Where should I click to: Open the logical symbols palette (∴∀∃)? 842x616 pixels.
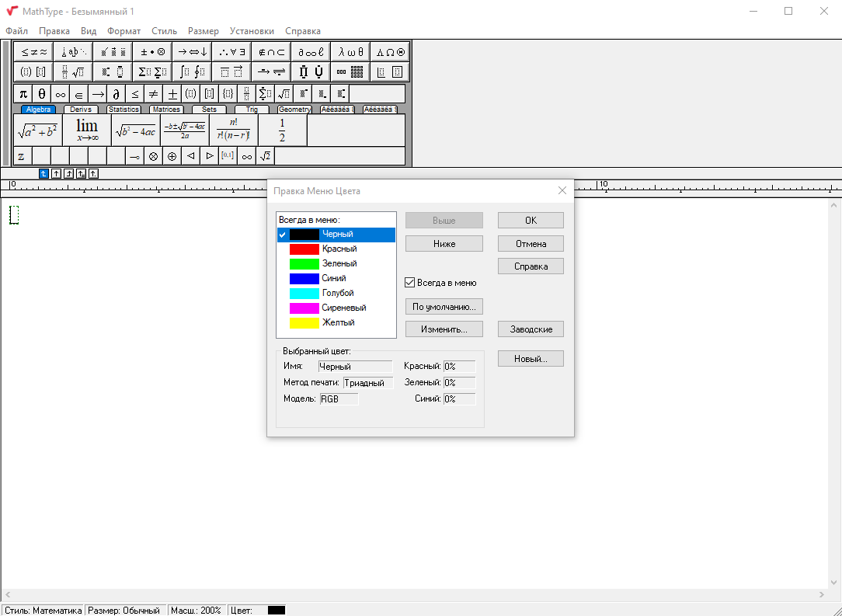coord(231,52)
